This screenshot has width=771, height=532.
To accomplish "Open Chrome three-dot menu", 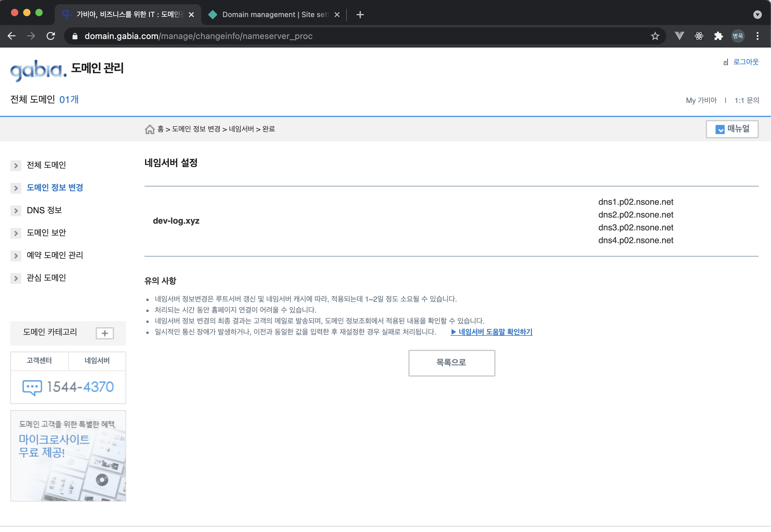I will coord(757,36).
